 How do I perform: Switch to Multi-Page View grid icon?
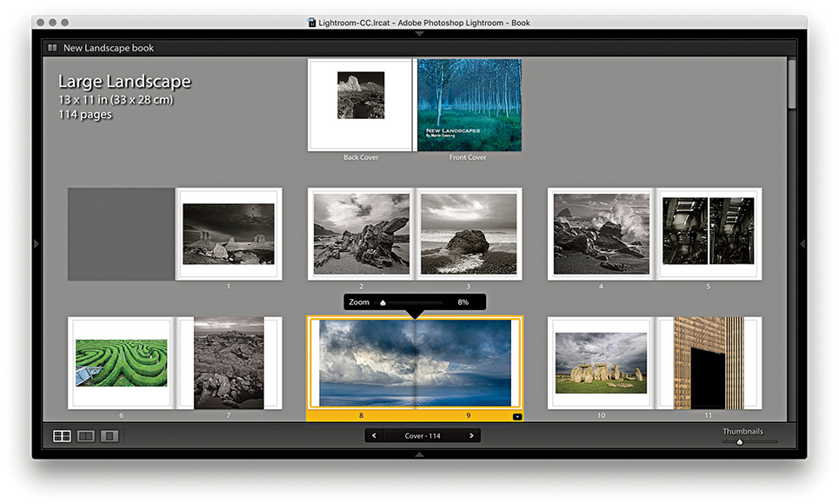tap(62, 436)
